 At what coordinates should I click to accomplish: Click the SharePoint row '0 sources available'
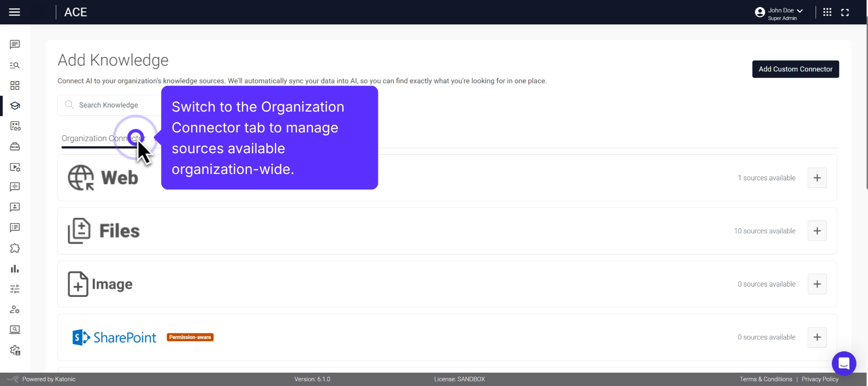[x=767, y=337]
